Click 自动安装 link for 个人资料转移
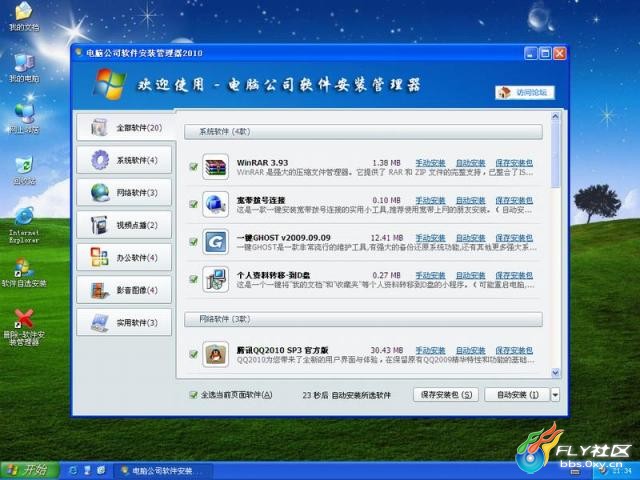 click(x=470, y=276)
